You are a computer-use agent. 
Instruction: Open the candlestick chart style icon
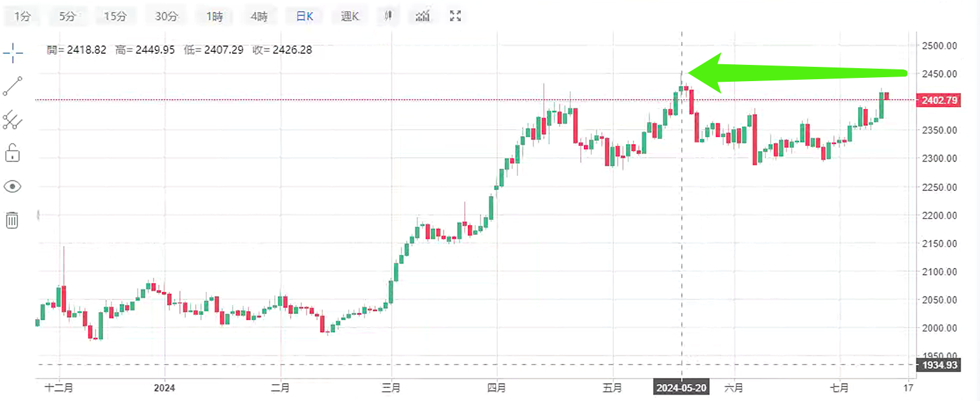point(389,16)
